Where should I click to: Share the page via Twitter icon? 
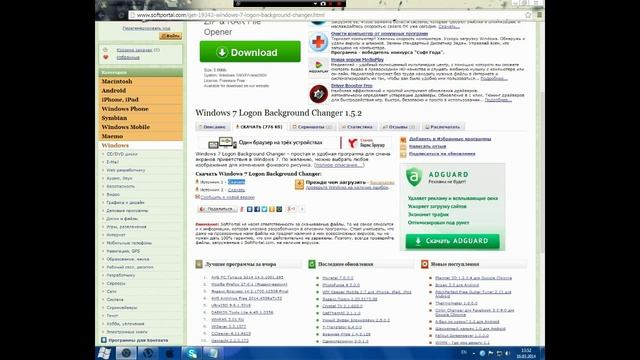(264, 209)
